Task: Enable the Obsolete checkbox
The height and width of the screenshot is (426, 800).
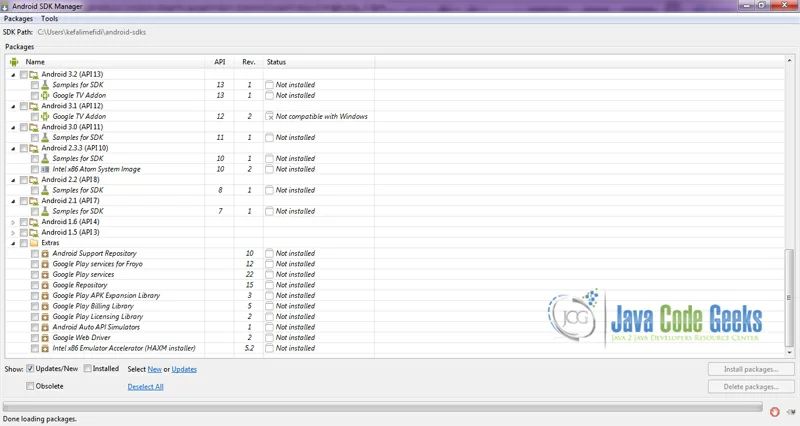Action: tap(30, 386)
